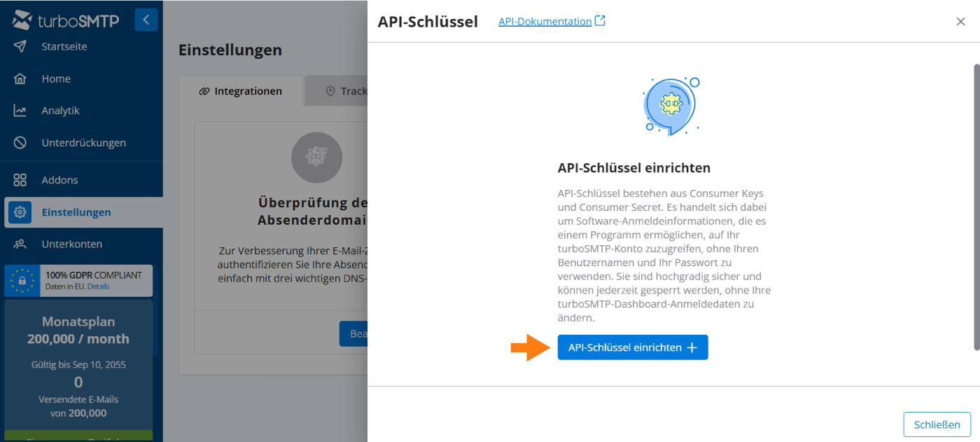This screenshot has width=980, height=442.
Task: Close the API-Schlüssel panel with X
Action: 960,22
